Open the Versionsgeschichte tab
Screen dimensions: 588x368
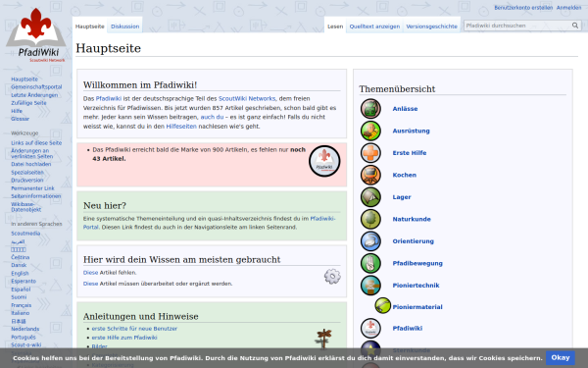click(431, 26)
